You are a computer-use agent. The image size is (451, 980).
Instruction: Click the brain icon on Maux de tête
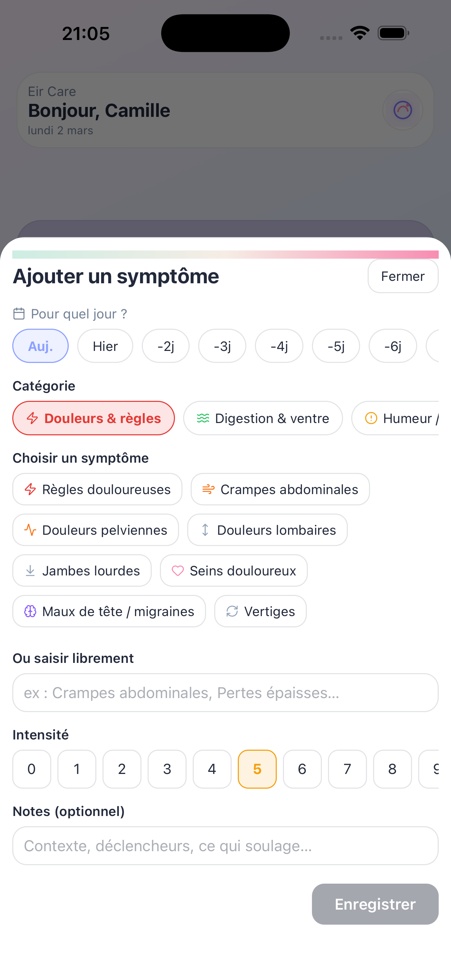30,611
